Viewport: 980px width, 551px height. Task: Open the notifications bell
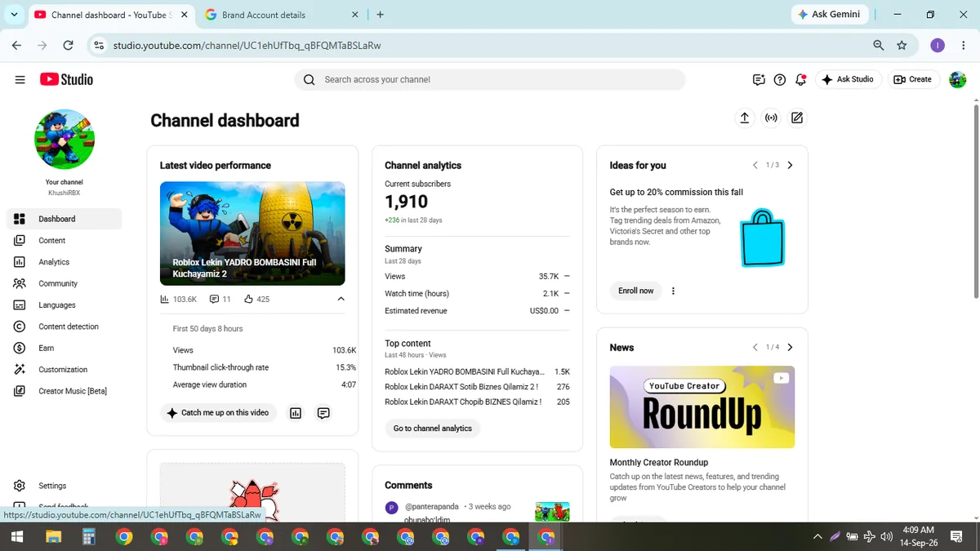click(801, 79)
